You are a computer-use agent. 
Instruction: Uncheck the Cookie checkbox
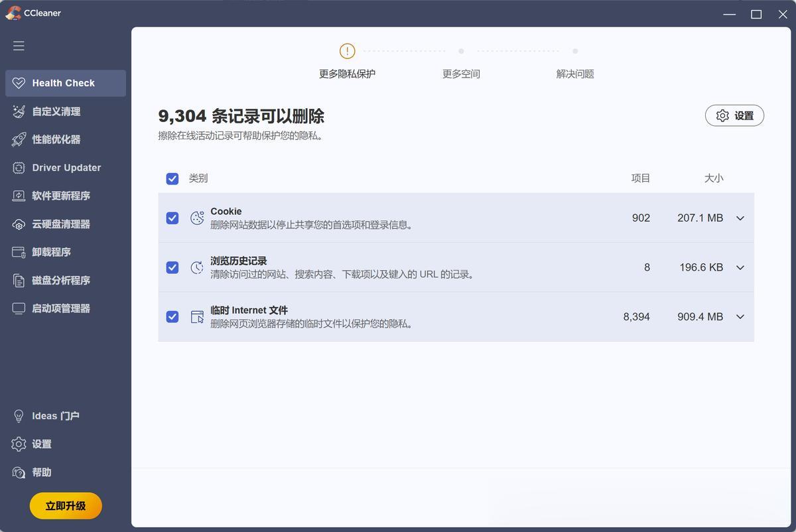tap(172, 218)
